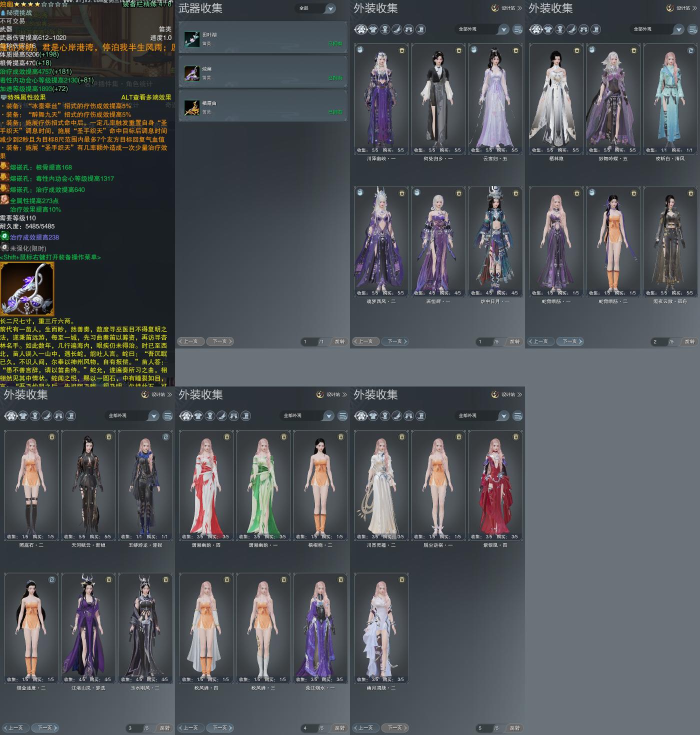Click the text ALT查看多端效果
The width and height of the screenshot is (700, 735).
[x=146, y=97]
